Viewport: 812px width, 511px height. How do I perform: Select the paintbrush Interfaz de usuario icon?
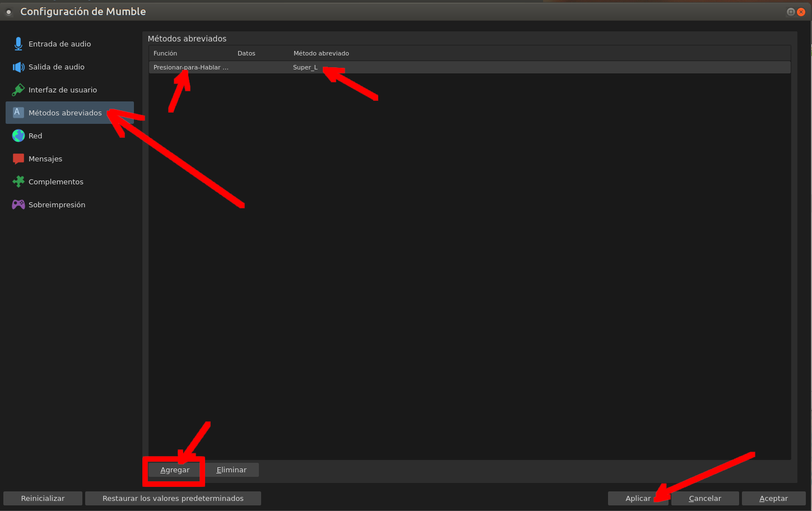(x=18, y=90)
